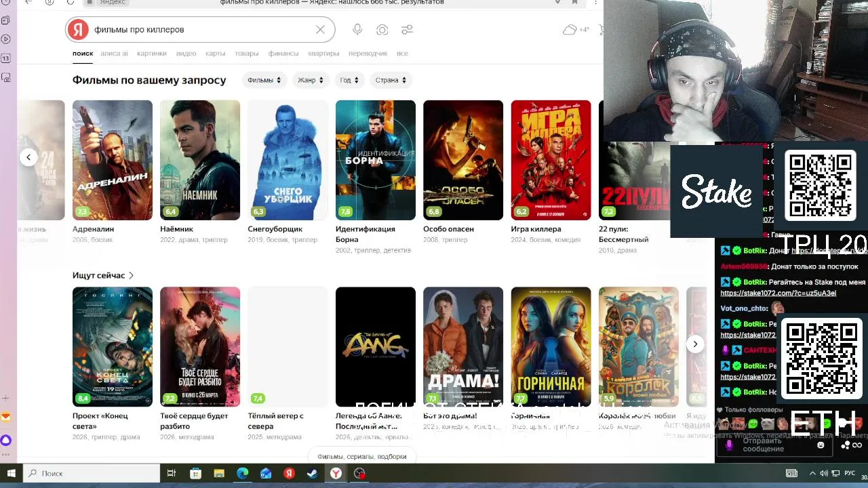Open the все services tab

click(402, 54)
